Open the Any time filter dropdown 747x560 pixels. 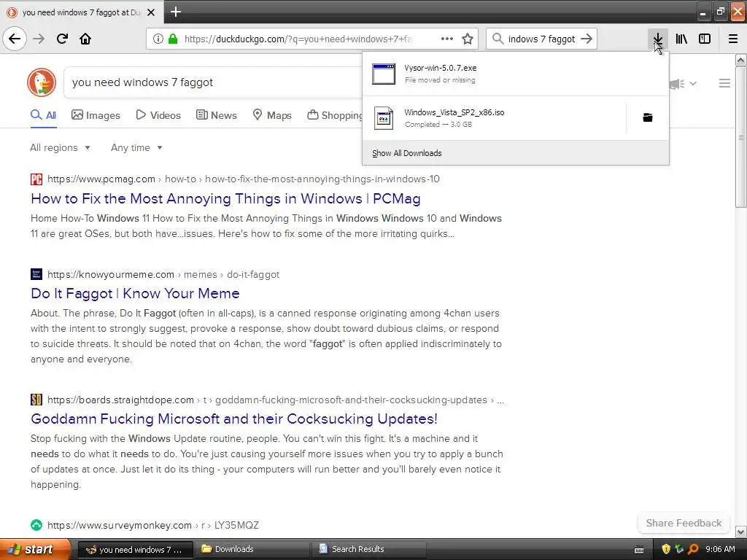[x=136, y=147]
